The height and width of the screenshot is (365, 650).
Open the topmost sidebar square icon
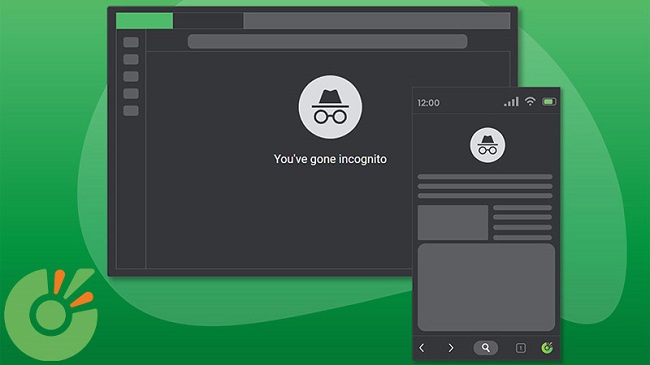tap(131, 42)
